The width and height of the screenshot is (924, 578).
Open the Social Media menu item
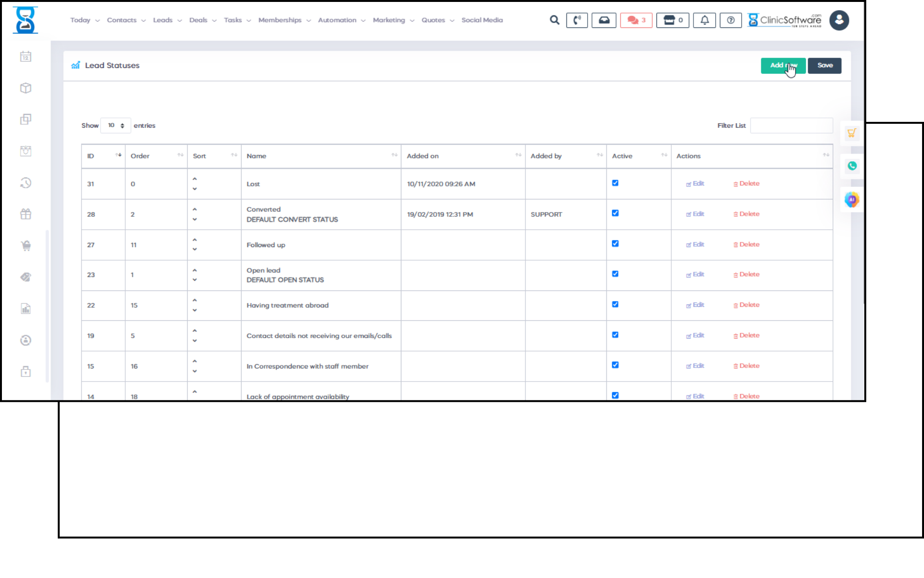pyautogui.click(x=482, y=20)
